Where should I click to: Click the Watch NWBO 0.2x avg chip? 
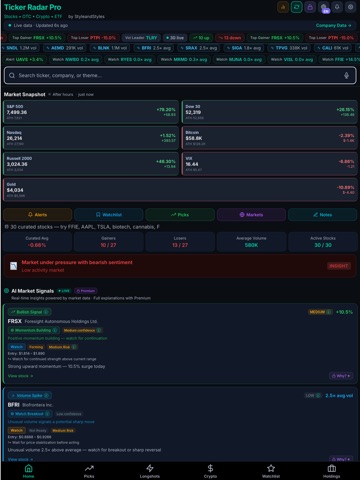click(x=75, y=59)
